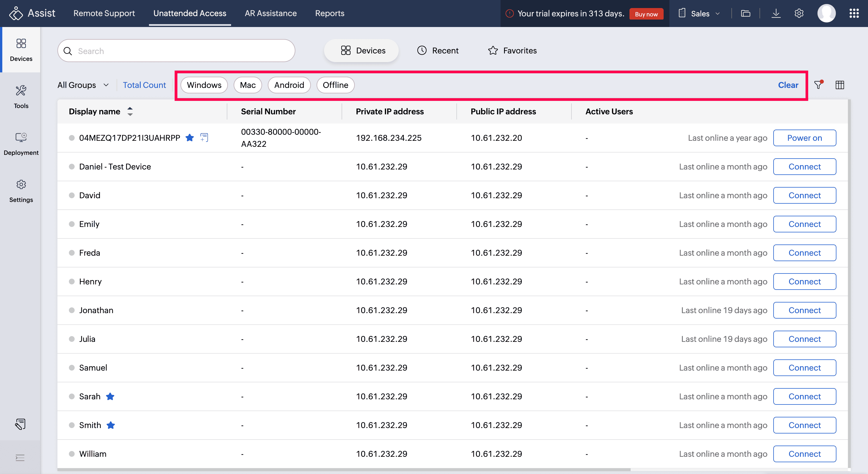Toggle favorite star for Smith
Image resolution: width=868 pixels, height=474 pixels.
(x=111, y=425)
